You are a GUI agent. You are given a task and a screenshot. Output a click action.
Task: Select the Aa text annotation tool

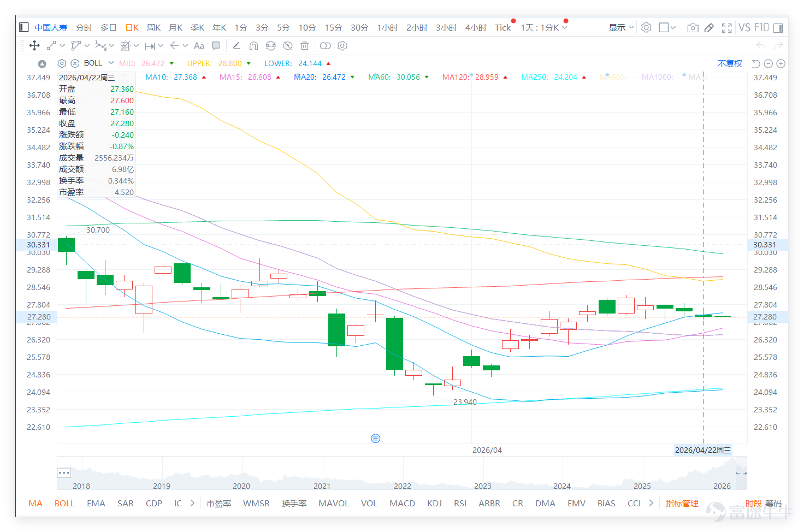point(199,46)
